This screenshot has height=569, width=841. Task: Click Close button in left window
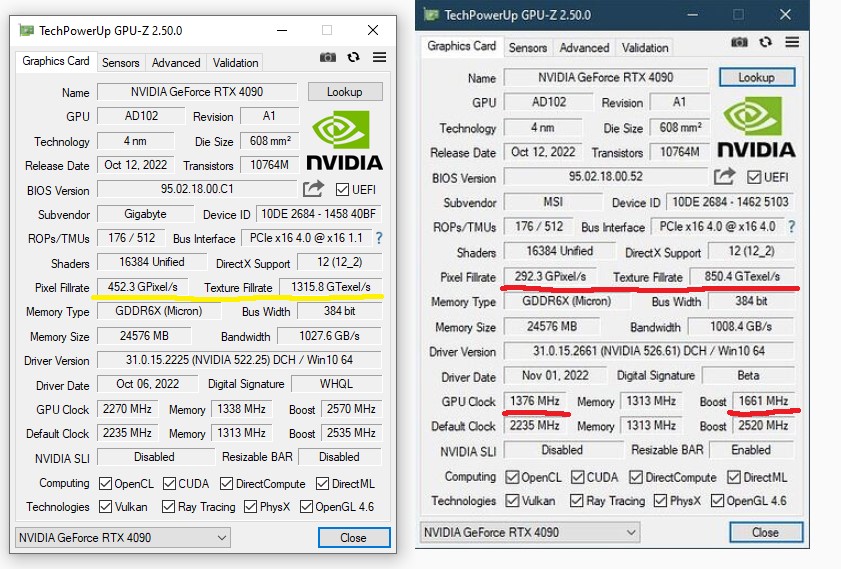[353, 537]
